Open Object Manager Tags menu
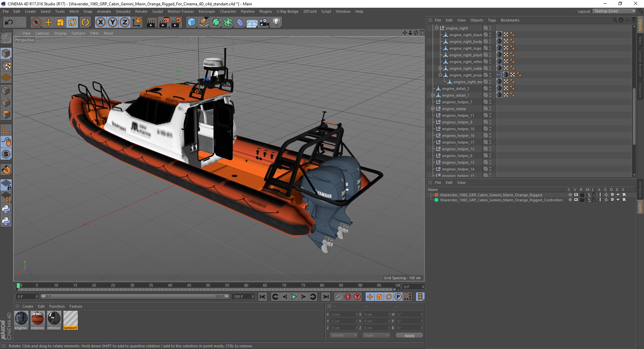 pos(492,20)
